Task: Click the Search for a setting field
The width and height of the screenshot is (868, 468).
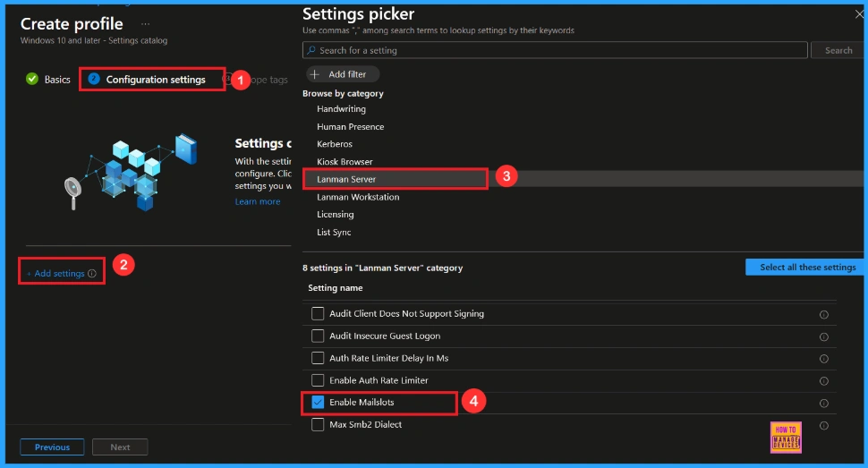Action: pos(555,50)
